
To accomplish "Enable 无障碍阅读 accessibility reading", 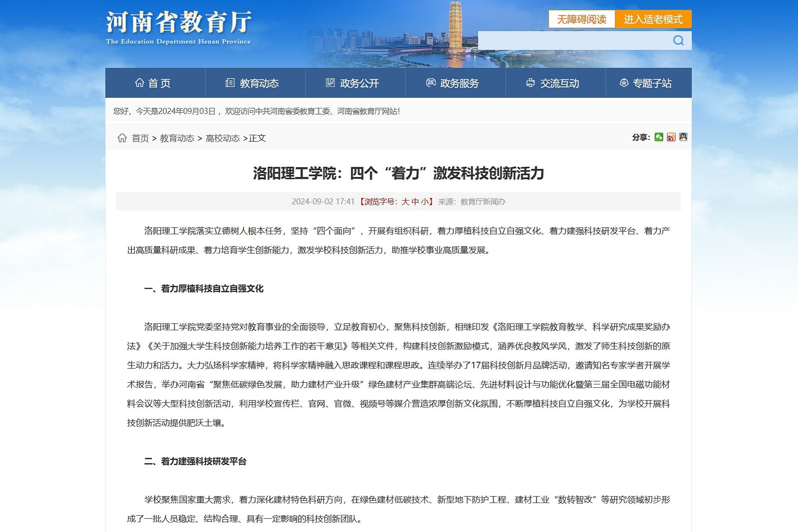I will coord(581,19).
